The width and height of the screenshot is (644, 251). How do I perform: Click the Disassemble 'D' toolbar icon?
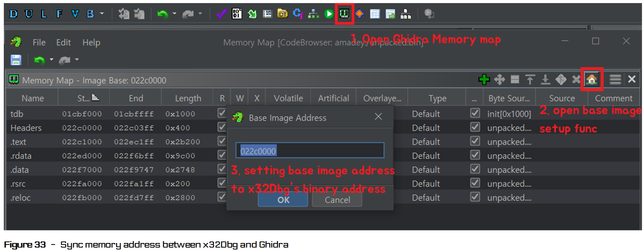(x=13, y=14)
